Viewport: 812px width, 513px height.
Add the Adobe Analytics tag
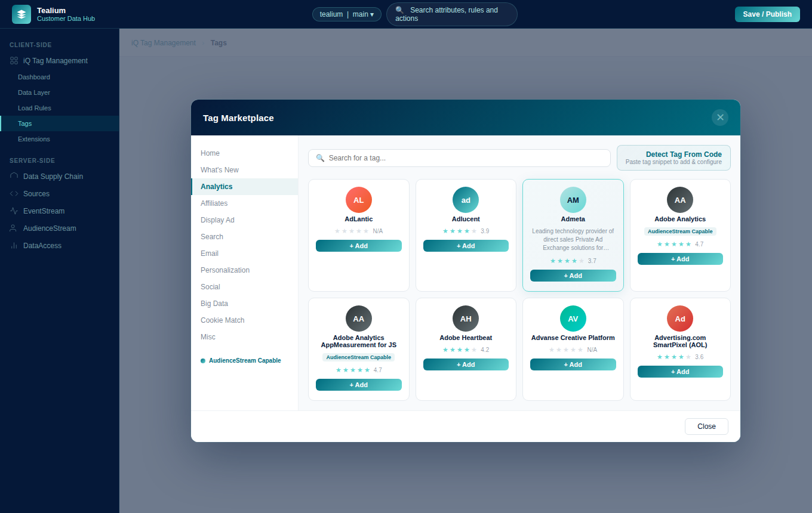[680, 259]
